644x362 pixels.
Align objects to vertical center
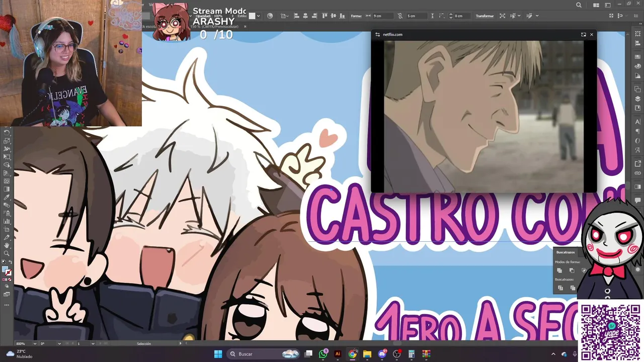pyautogui.click(x=334, y=16)
